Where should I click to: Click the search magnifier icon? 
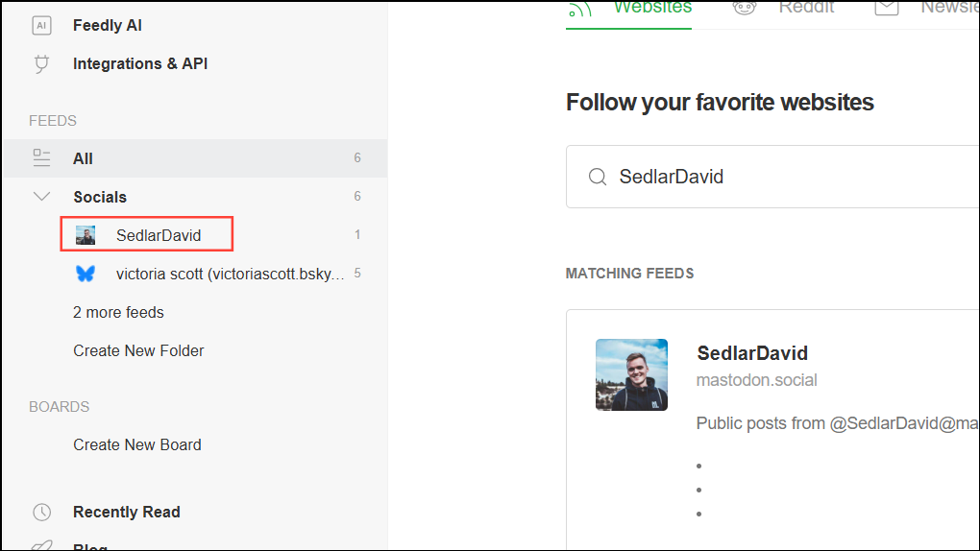[598, 177]
